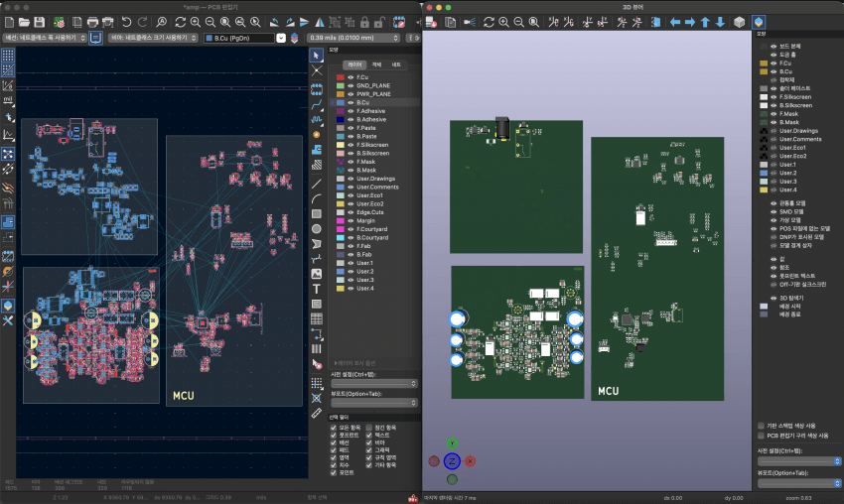
Task: Open the 사전 설정 preset dropdown in PCB editor
Action: pos(374,384)
